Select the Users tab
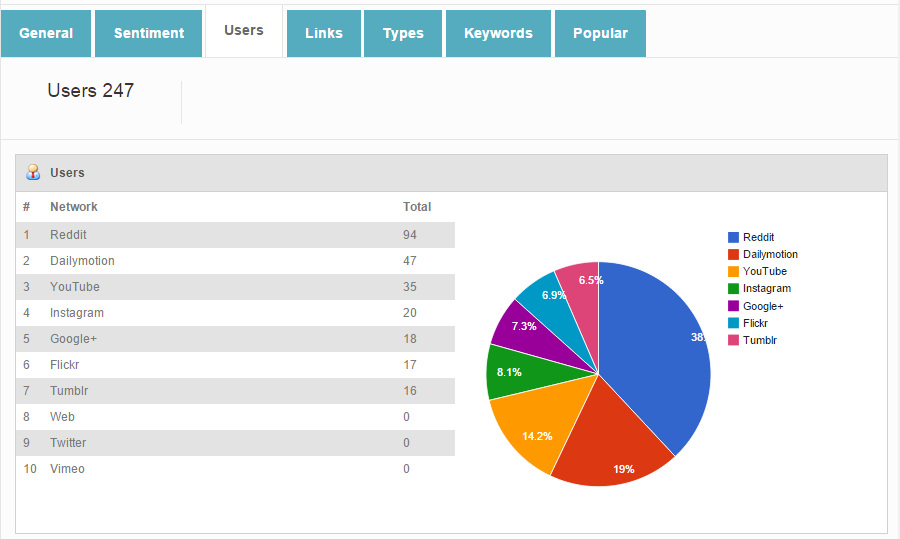900x539 pixels. click(x=244, y=31)
